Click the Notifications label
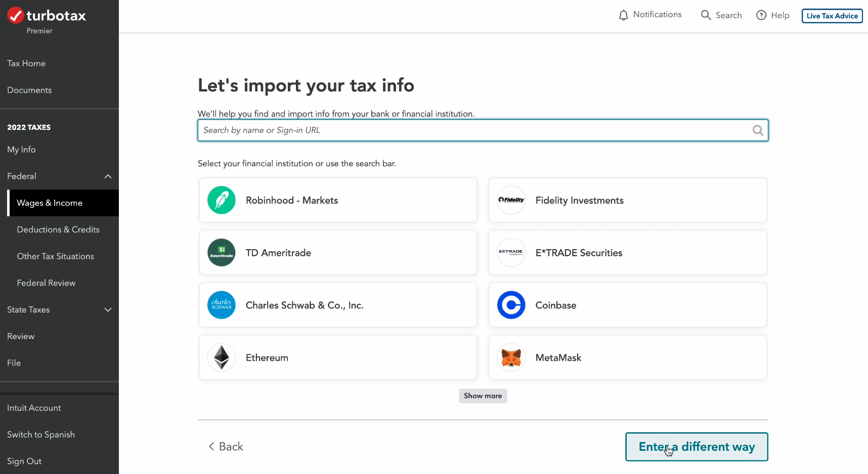Viewport: 868px width, 474px height. pyautogui.click(x=657, y=15)
